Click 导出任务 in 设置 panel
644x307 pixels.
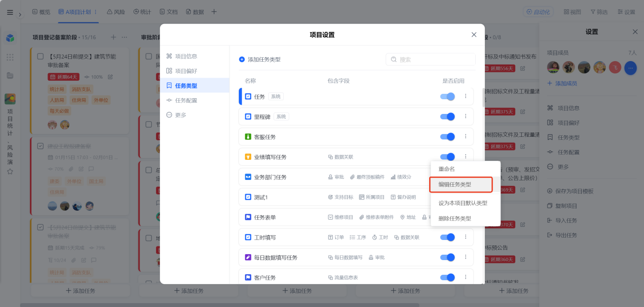point(562,235)
